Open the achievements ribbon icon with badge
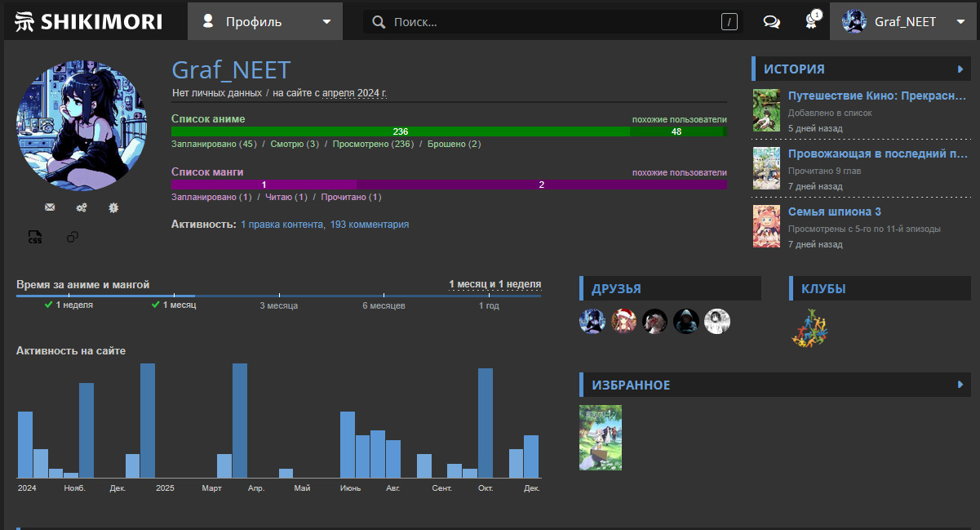980x530 pixels. (811, 22)
